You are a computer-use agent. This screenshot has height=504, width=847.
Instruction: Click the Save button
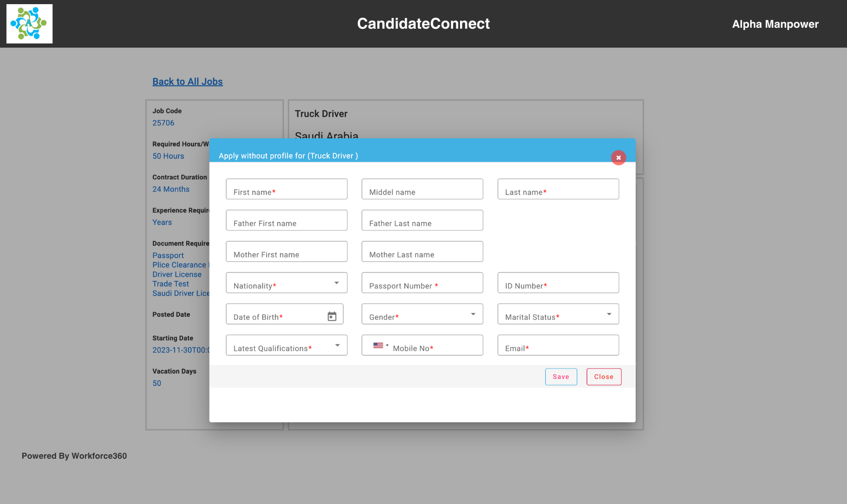coord(561,377)
